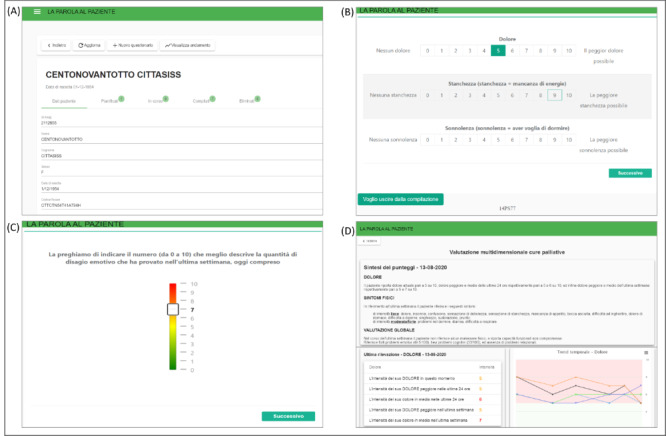
Task: Switch to the In corso tab
Action: pyautogui.click(x=155, y=101)
